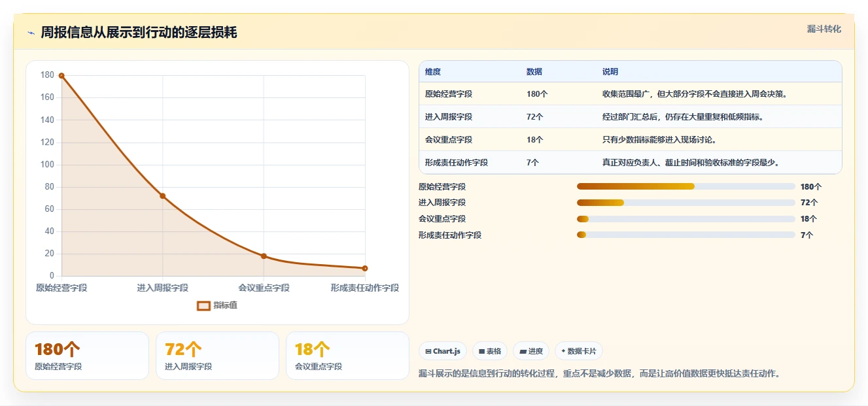Click the 形成责任动作字段 progress bar
This screenshot has width=868, height=406.
point(686,235)
